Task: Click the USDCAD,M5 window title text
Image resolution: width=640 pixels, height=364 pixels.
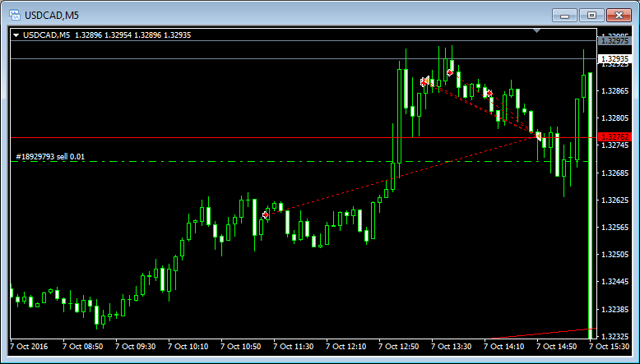Action: (x=52, y=16)
